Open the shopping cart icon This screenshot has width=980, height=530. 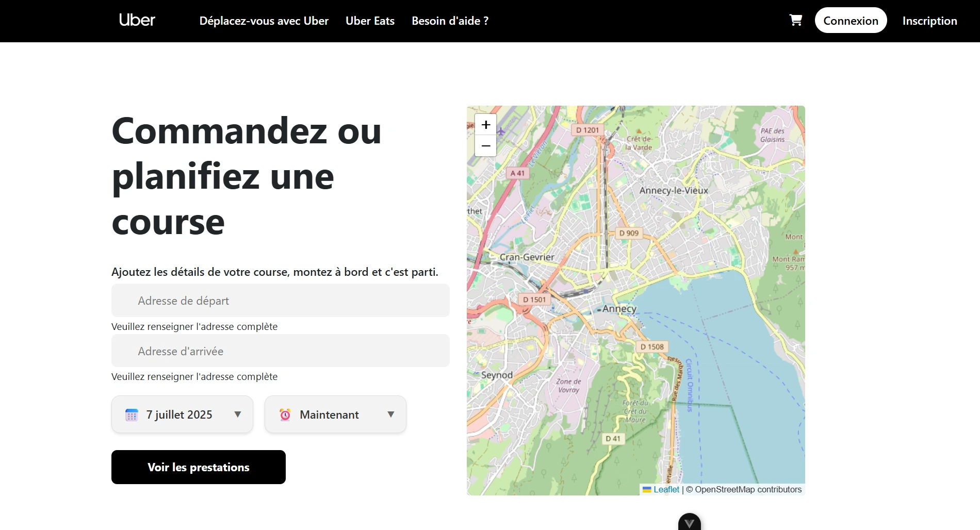click(x=796, y=21)
